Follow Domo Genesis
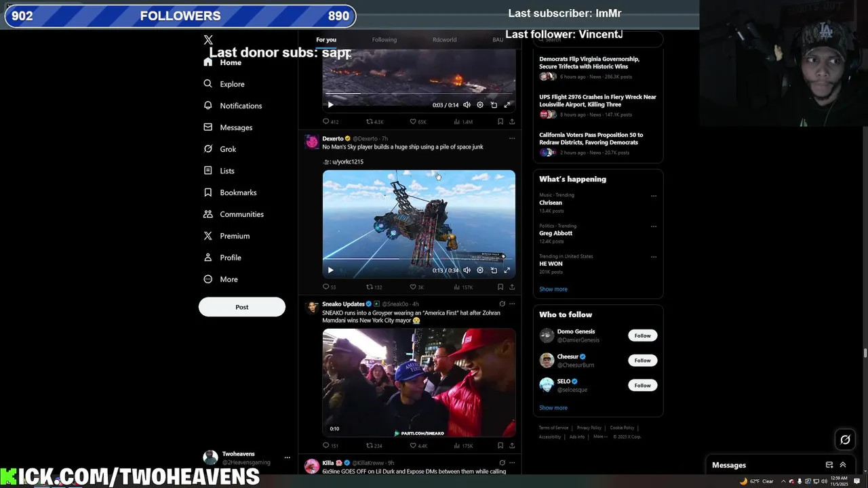 click(x=643, y=335)
